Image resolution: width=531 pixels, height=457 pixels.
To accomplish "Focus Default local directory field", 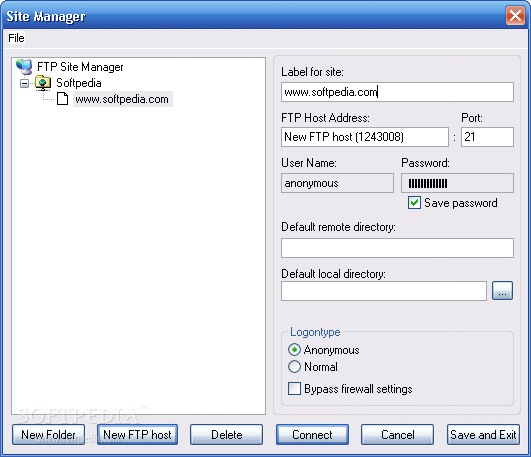I will [384, 291].
